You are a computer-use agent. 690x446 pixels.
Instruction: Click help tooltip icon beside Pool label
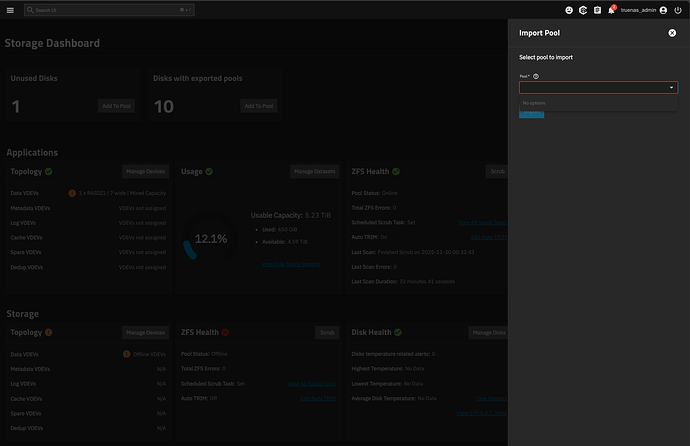point(536,76)
